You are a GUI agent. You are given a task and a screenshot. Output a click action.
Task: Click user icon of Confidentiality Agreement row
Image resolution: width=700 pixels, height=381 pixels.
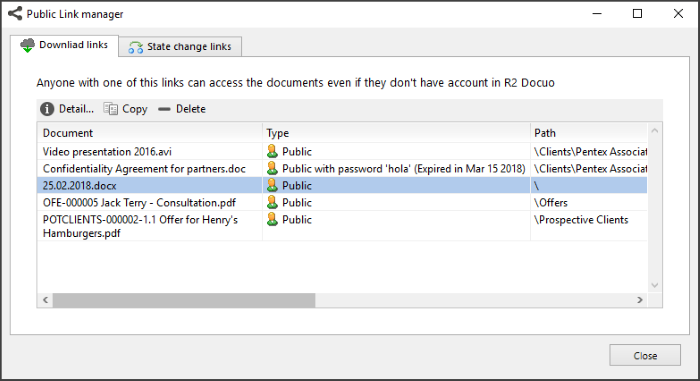pos(272,168)
